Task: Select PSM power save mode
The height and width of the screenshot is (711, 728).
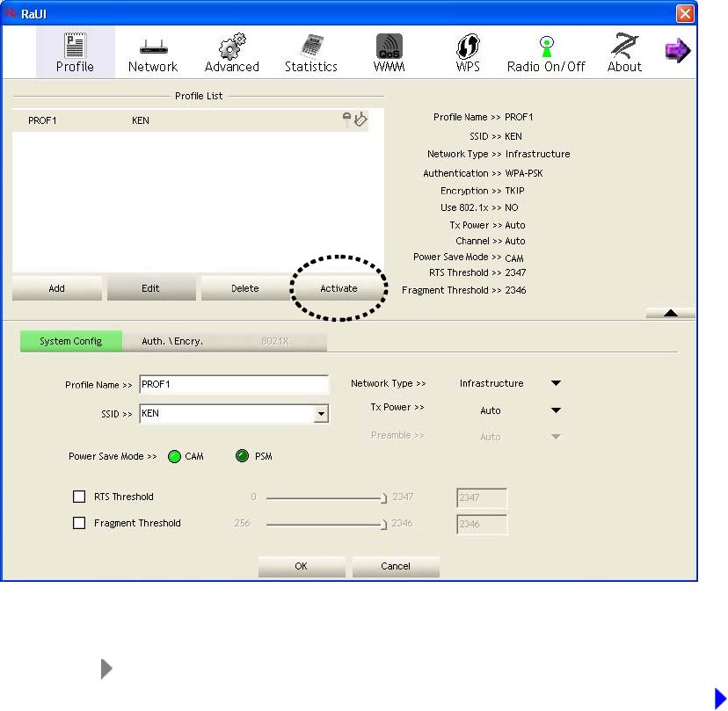Action: (x=242, y=456)
